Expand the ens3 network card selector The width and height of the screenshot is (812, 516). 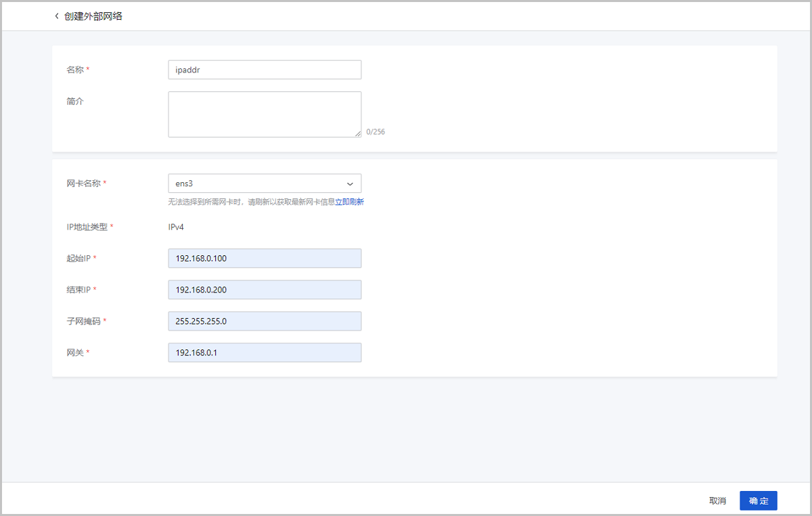coord(350,183)
